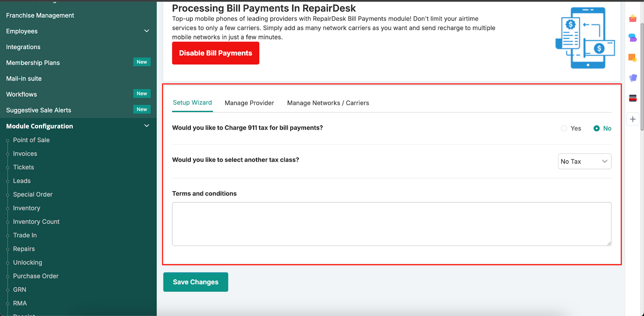The image size is (644, 316).
Task: Open Invoices module configuration
Action: click(25, 154)
